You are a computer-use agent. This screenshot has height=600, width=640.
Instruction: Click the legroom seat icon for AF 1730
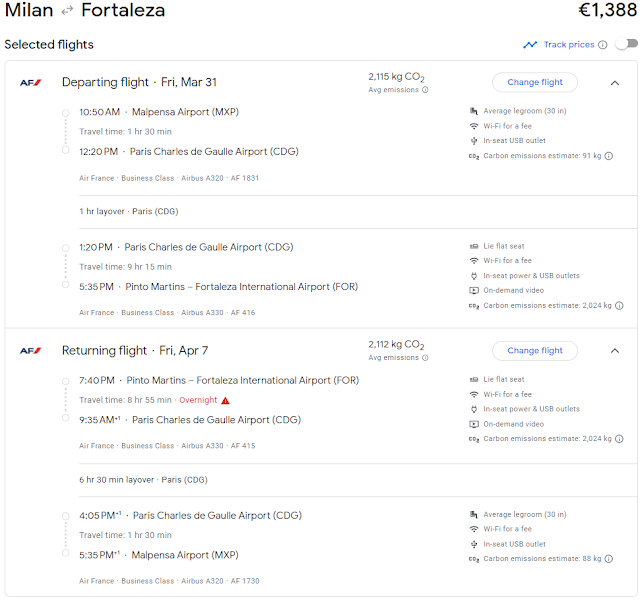(473, 514)
